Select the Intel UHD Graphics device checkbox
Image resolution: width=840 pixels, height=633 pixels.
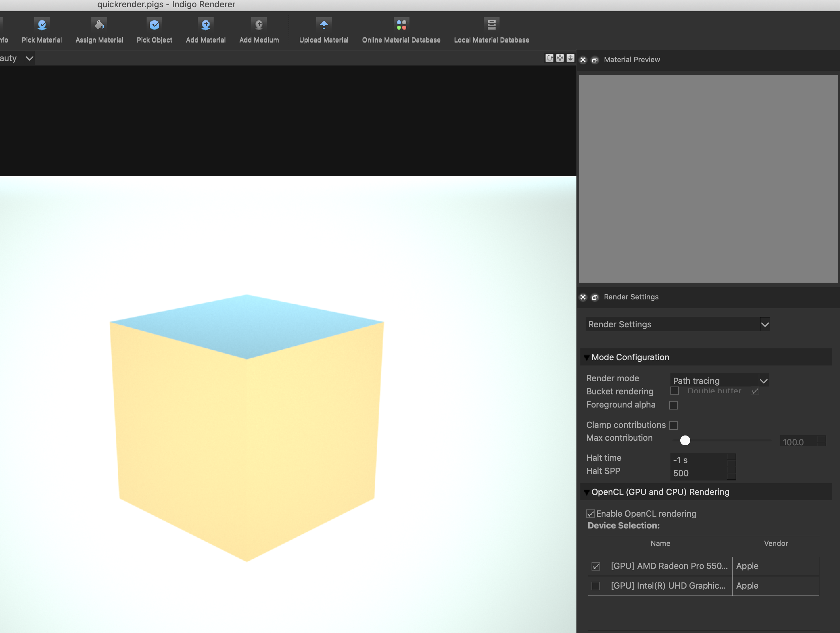(x=596, y=586)
